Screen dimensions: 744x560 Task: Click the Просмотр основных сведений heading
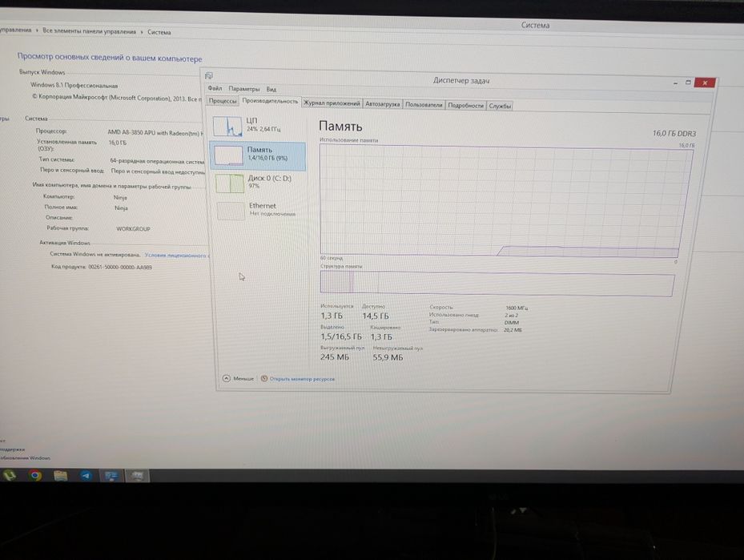tap(110, 58)
